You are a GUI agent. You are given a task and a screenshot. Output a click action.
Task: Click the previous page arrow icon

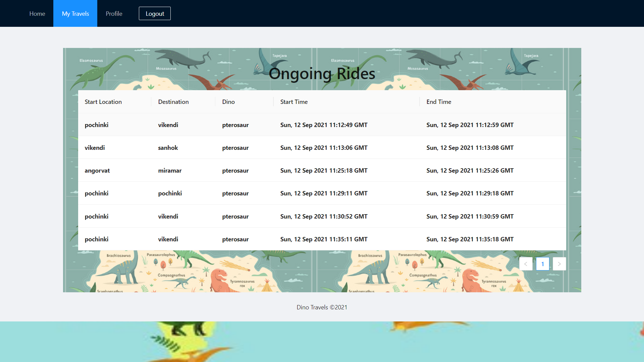click(526, 264)
